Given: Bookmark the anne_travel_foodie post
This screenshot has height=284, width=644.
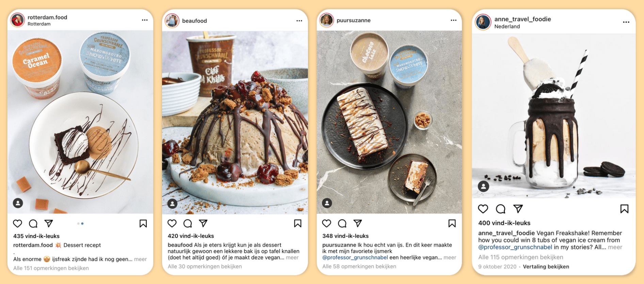Looking at the screenshot, I should 624,209.
